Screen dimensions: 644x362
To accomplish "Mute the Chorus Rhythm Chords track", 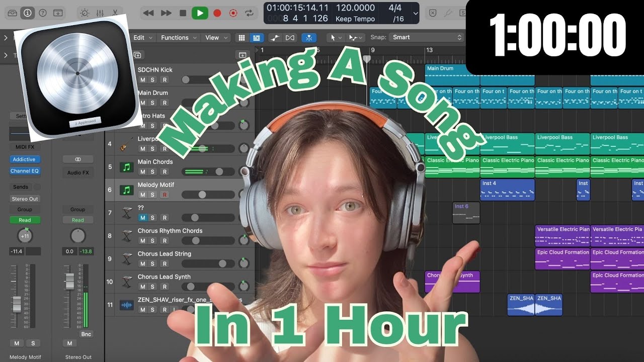I will 143,241.
